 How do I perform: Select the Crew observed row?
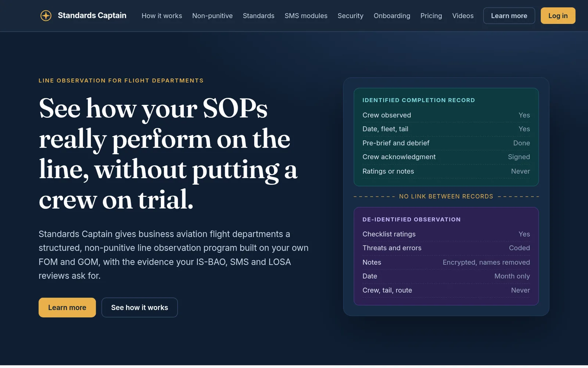pyautogui.click(x=446, y=115)
